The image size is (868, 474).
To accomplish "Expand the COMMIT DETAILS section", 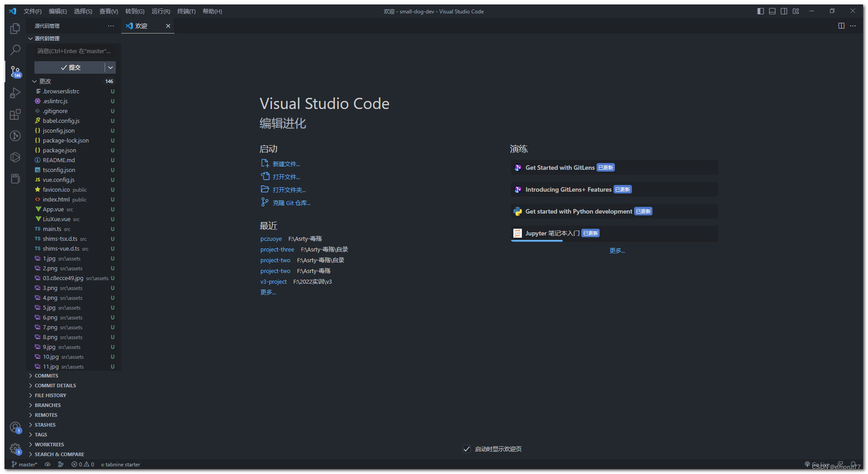I will [74, 386].
